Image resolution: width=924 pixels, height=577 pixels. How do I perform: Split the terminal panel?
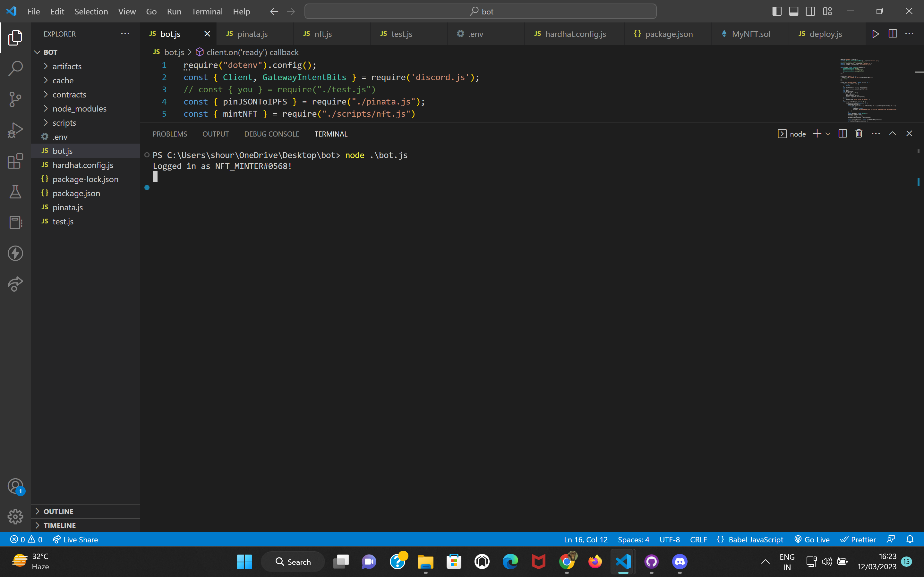(x=843, y=134)
